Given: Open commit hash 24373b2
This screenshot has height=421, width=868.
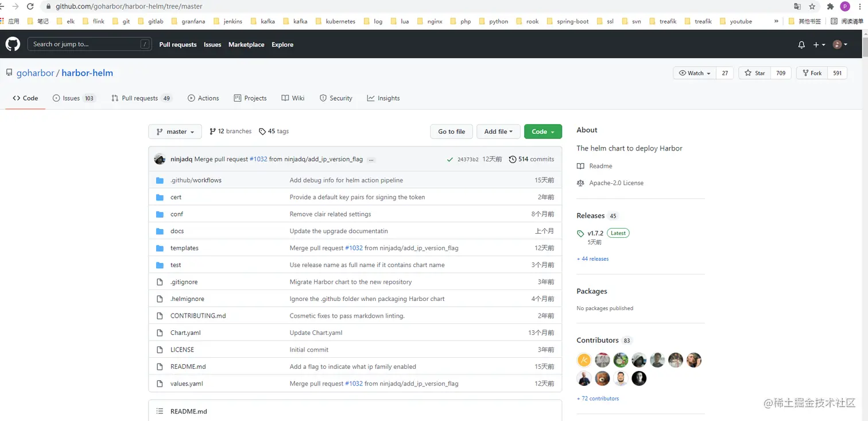Looking at the screenshot, I should click(x=468, y=160).
